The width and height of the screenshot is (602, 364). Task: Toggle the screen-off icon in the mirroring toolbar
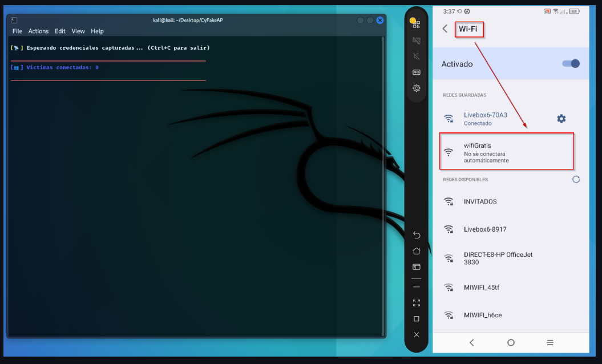416,41
